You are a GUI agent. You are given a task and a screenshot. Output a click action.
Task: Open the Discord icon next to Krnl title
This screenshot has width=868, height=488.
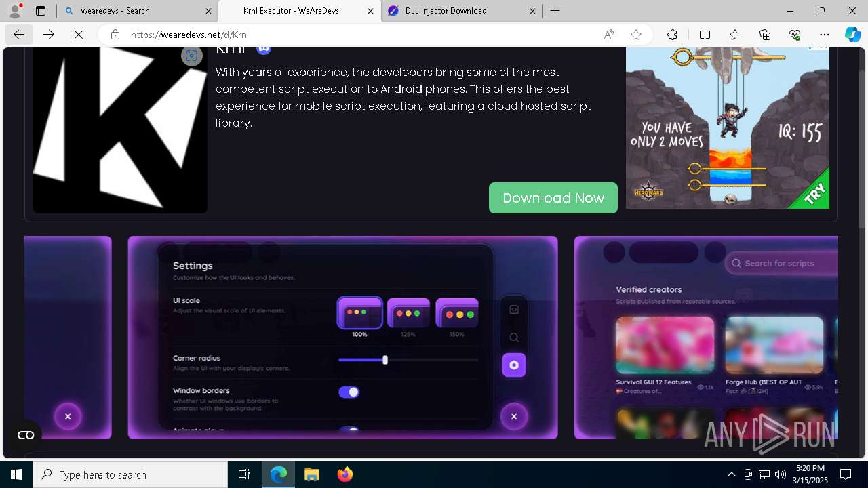click(x=264, y=49)
